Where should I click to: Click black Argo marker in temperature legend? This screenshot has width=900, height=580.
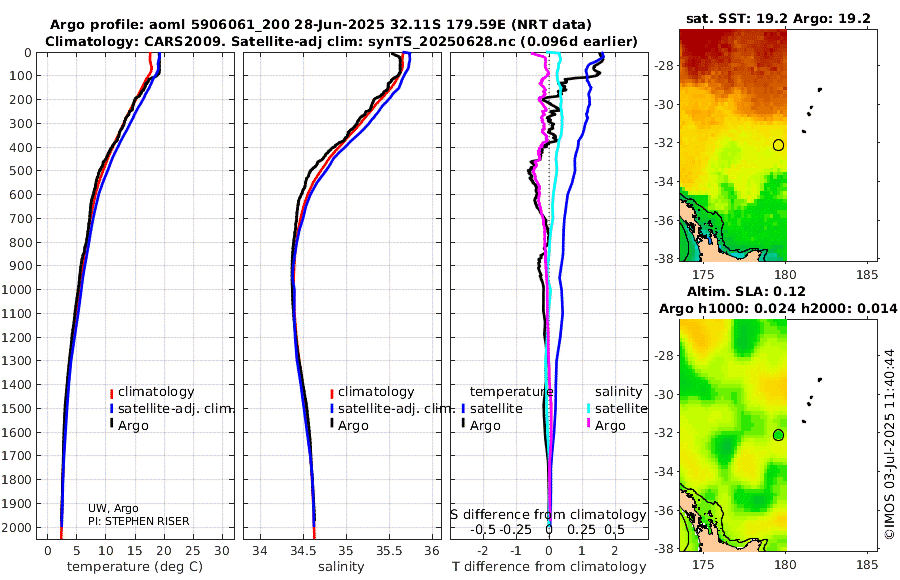(111, 424)
